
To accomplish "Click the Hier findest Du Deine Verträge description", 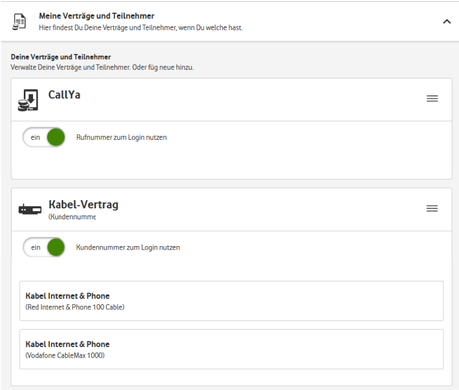I will pyautogui.click(x=141, y=28).
